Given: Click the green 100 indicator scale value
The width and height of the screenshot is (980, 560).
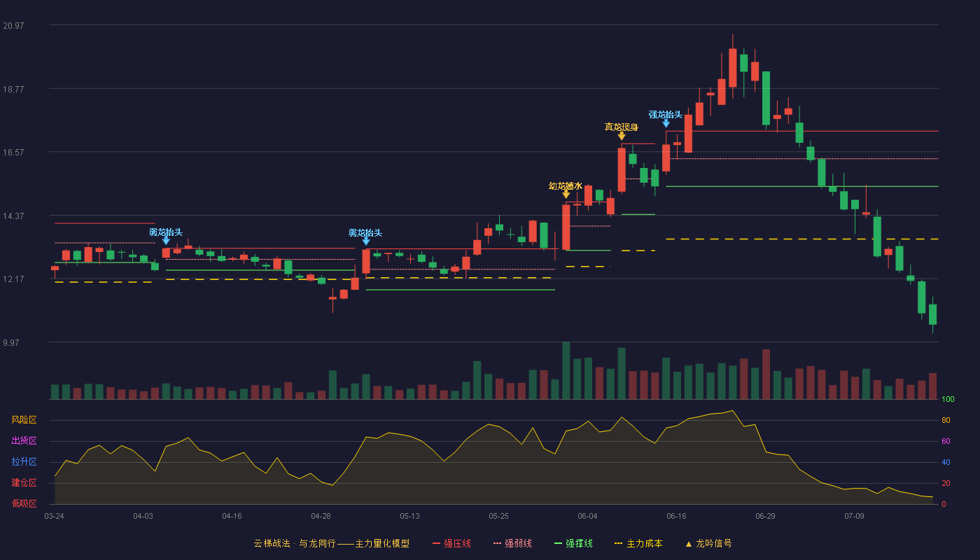Looking at the screenshot, I should (x=948, y=400).
